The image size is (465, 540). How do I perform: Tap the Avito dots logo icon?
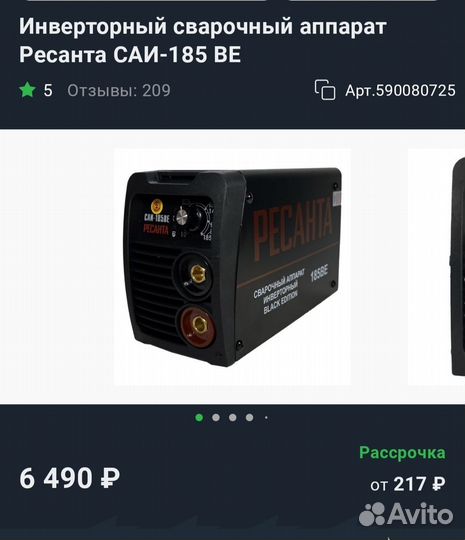click(x=372, y=514)
